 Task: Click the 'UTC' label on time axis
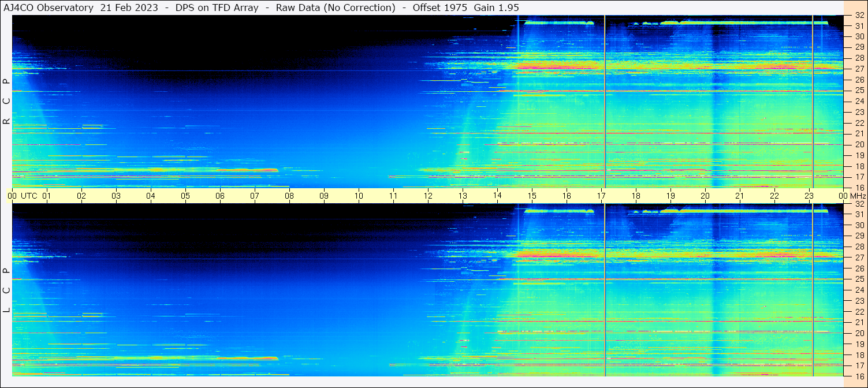29,196
